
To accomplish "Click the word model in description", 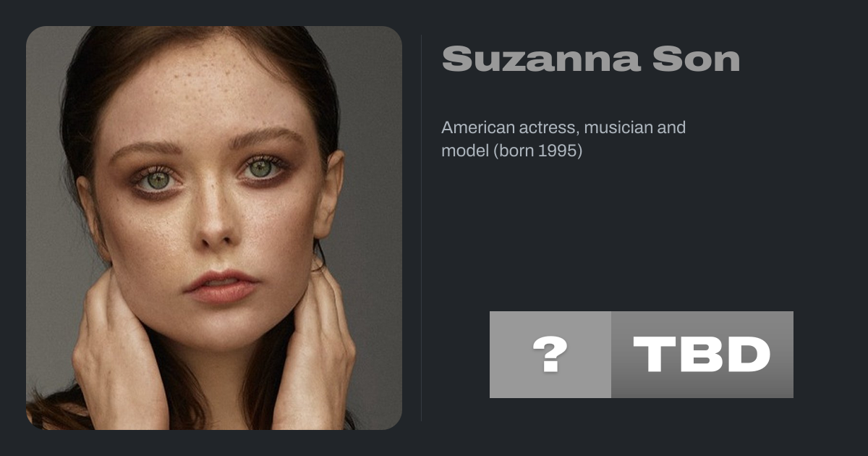I will click(464, 151).
